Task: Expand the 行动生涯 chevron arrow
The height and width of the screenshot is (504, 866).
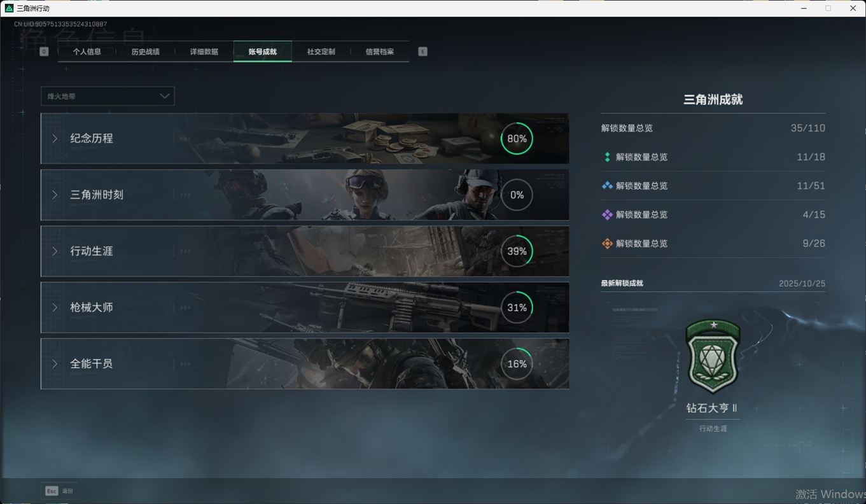Action: [55, 251]
